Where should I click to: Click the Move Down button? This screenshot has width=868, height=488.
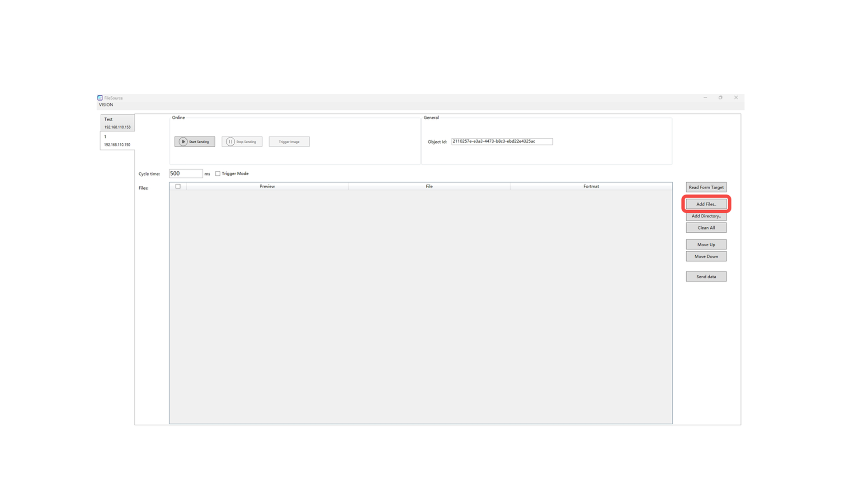tap(706, 256)
